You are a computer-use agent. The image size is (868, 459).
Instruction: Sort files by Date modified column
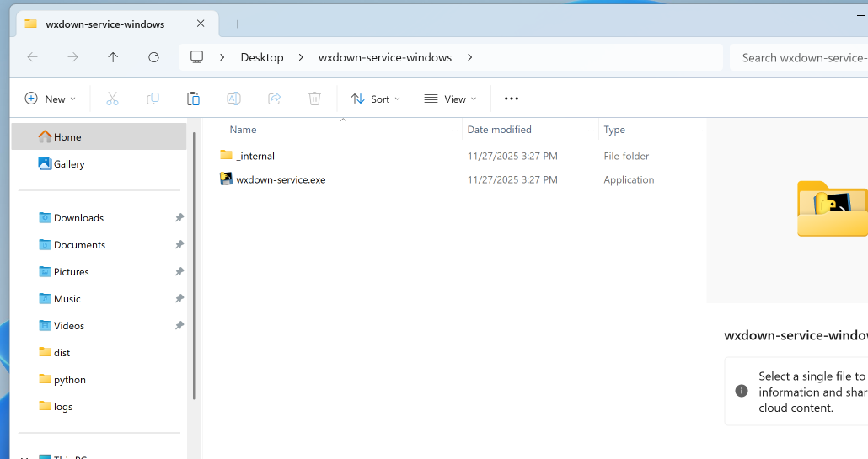coord(500,130)
